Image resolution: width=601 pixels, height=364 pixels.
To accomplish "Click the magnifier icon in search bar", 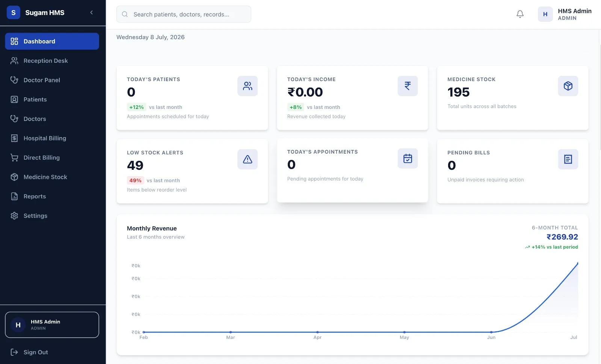I will (x=125, y=14).
